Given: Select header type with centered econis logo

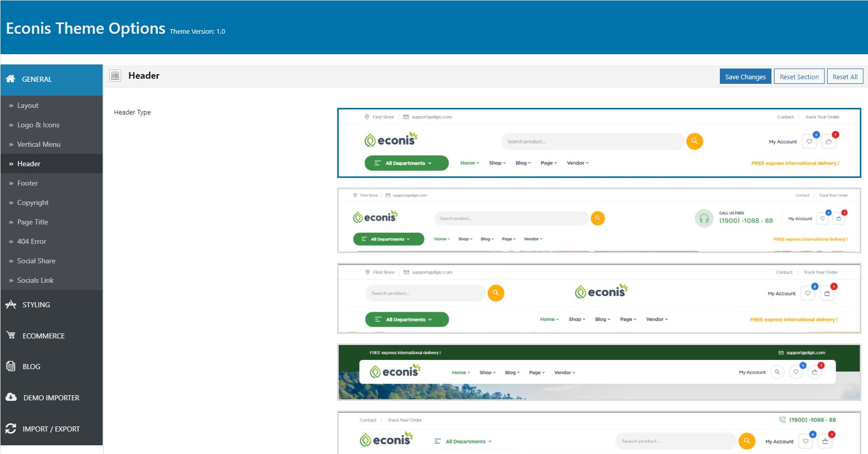Looking at the screenshot, I should 599,299.
